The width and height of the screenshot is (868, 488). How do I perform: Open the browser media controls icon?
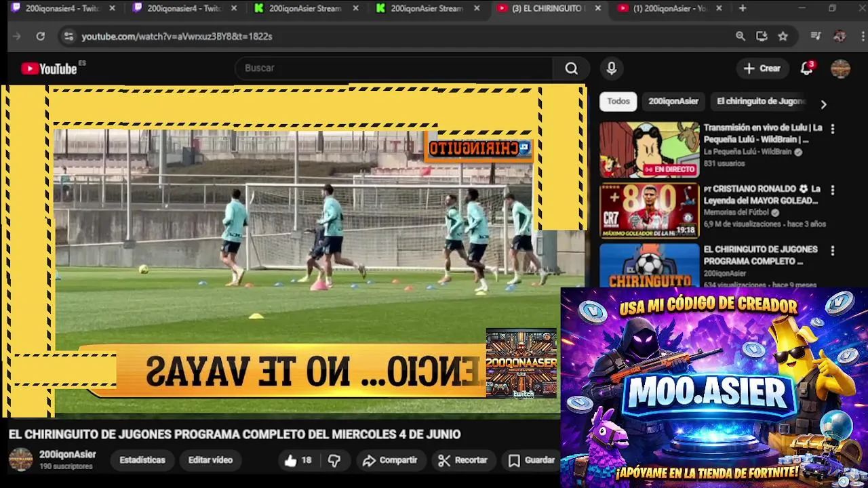click(x=816, y=37)
